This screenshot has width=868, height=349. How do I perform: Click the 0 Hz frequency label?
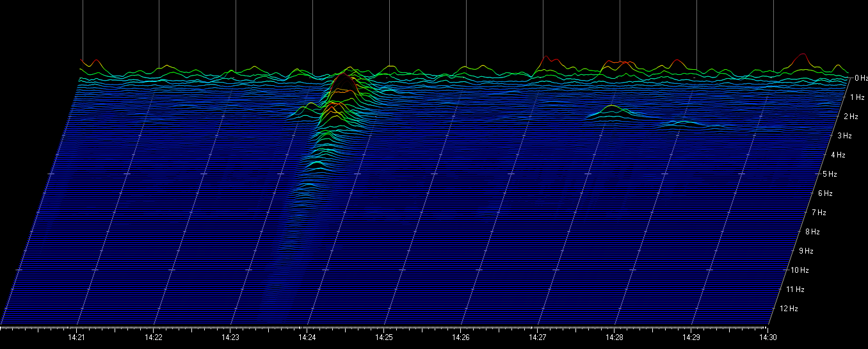coord(862,78)
